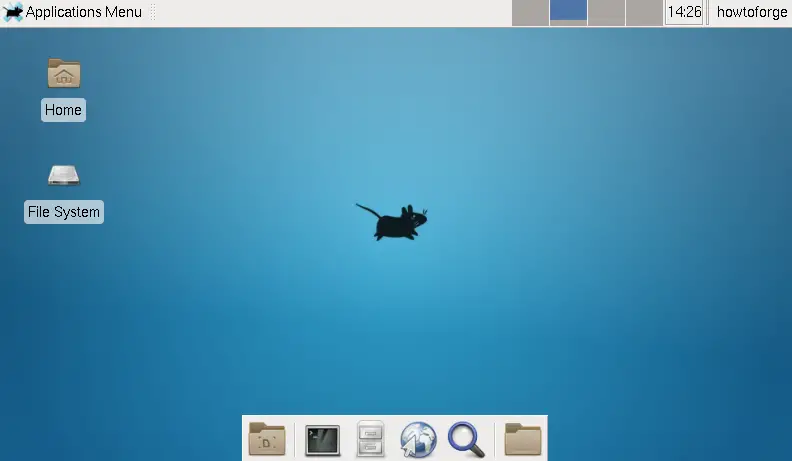Select the File System drive icon
792x461 pixels.
tap(64, 175)
